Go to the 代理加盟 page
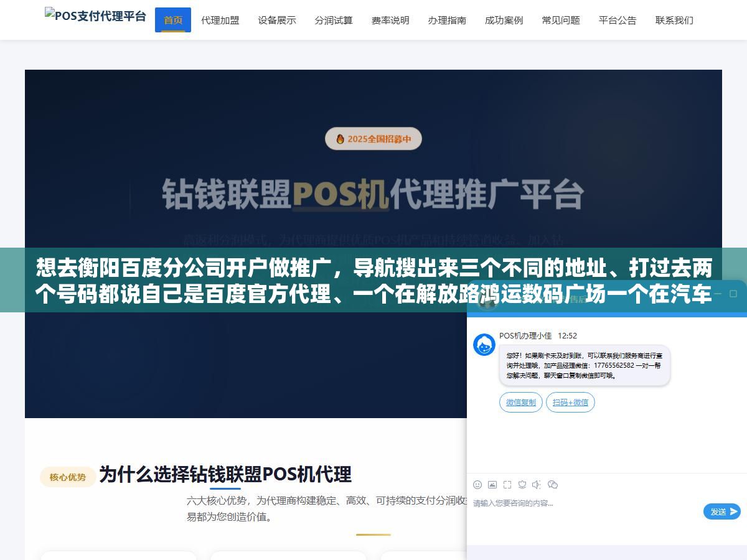747x560 pixels. [x=220, y=20]
